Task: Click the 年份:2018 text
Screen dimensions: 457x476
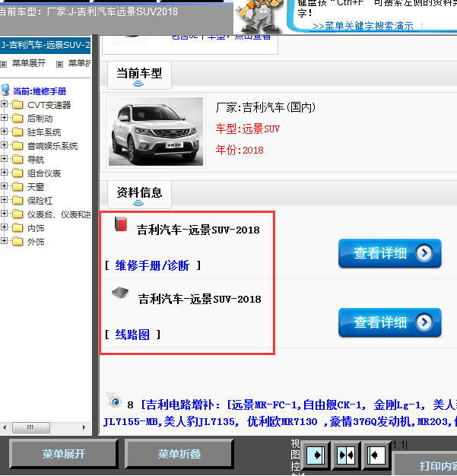Action: pos(240,150)
